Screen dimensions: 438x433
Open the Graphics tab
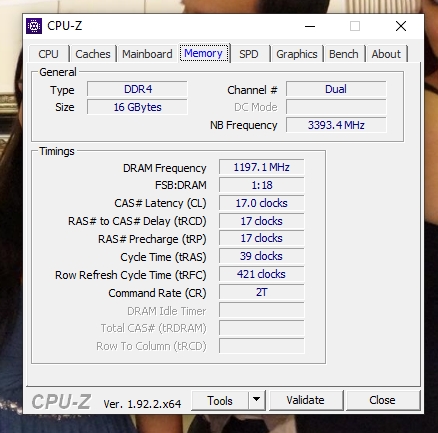tap(297, 54)
